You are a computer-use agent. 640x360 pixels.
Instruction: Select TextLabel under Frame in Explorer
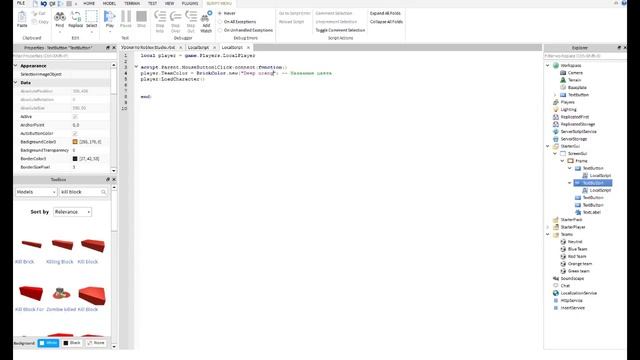point(591,212)
